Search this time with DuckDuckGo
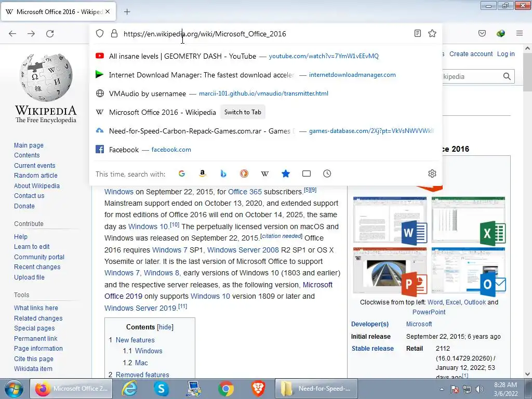This screenshot has height=399, width=532. click(244, 174)
